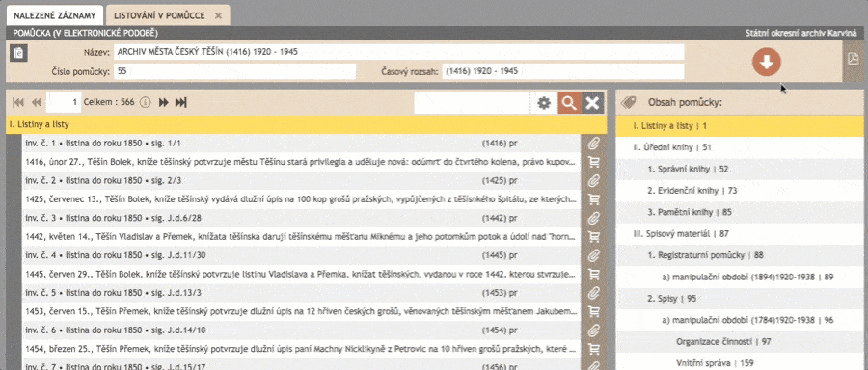Click the page number input field
Screen dimensions: 868x370
(64, 102)
